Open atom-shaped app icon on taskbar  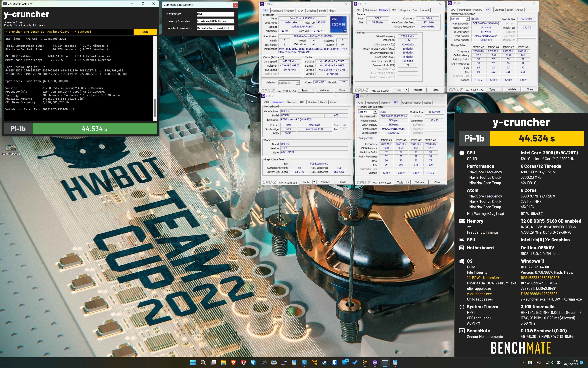click(264, 362)
